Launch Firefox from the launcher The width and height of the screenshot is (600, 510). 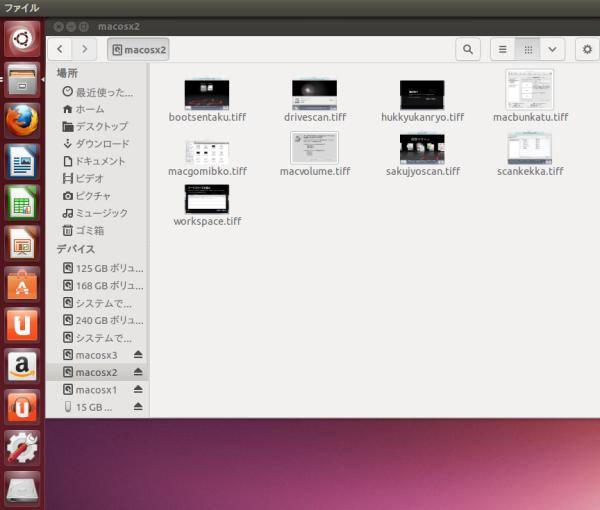tap(22, 120)
